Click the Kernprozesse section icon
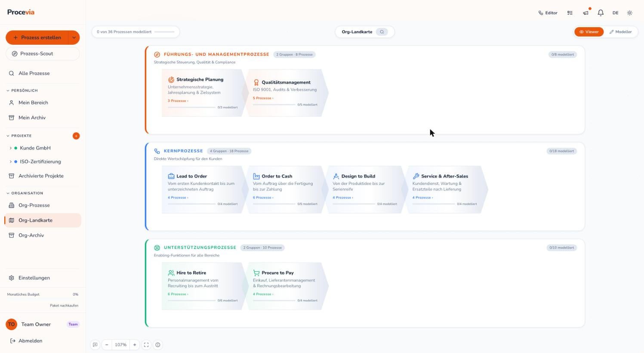 point(157,151)
